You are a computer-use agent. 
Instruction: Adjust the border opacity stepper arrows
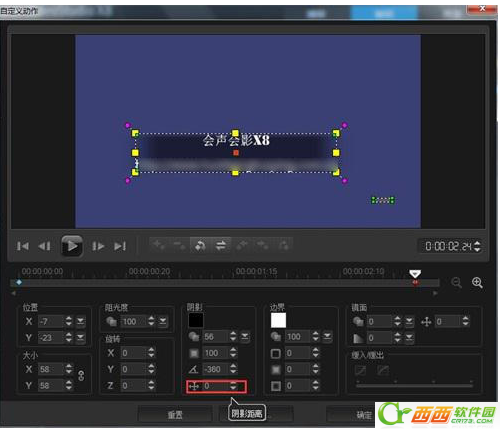316,336
